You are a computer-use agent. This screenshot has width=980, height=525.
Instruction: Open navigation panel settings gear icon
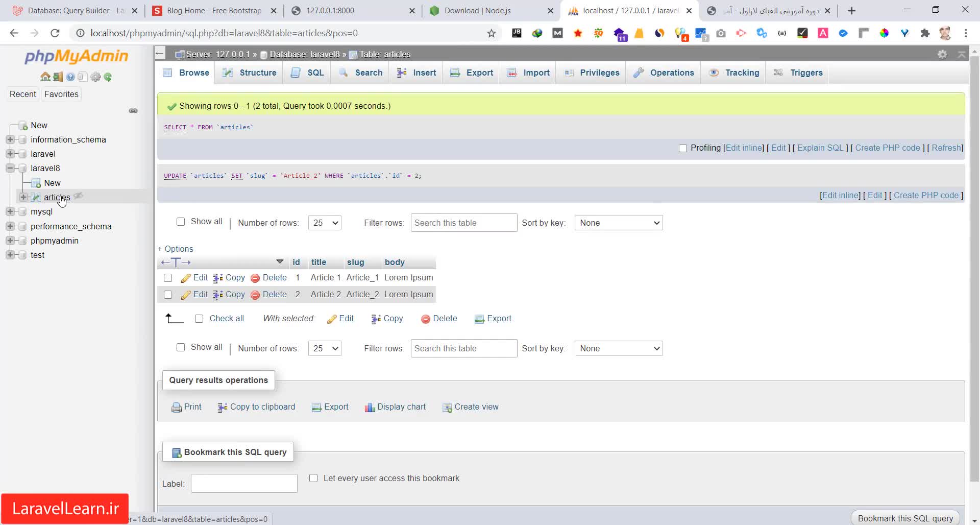95,77
